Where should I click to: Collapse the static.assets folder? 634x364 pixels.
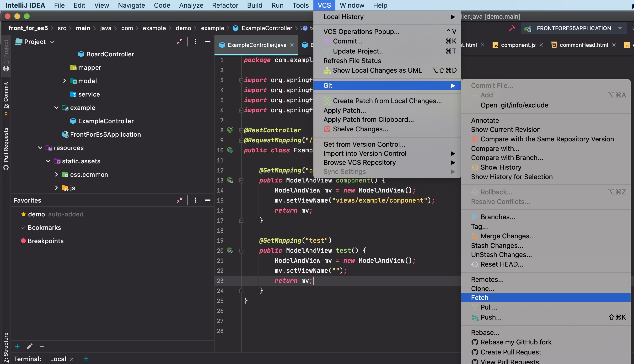(x=48, y=161)
